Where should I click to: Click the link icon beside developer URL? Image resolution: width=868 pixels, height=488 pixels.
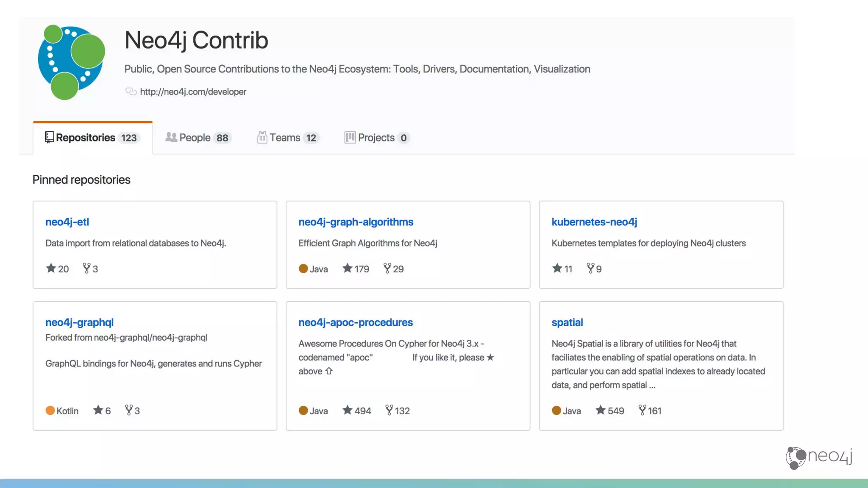click(x=131, y=91)
